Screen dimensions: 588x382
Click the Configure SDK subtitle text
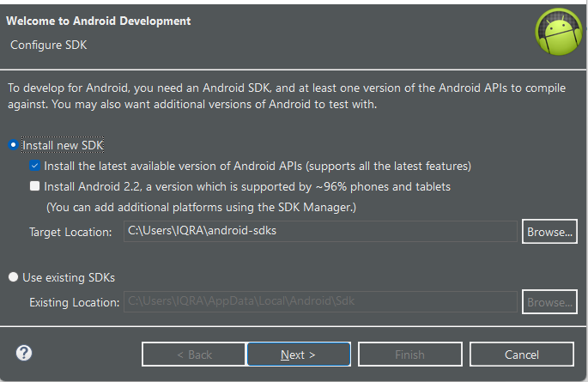(x=48, y=45)
